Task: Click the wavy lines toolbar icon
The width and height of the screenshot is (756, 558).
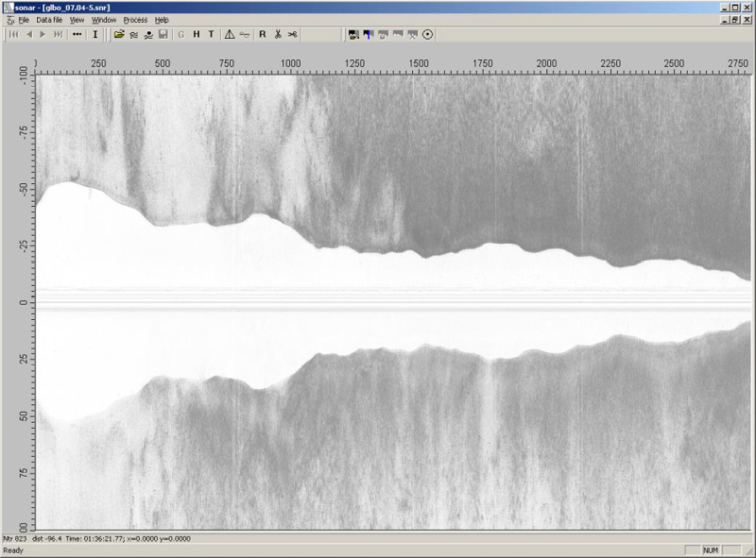Action: (134, 34)
